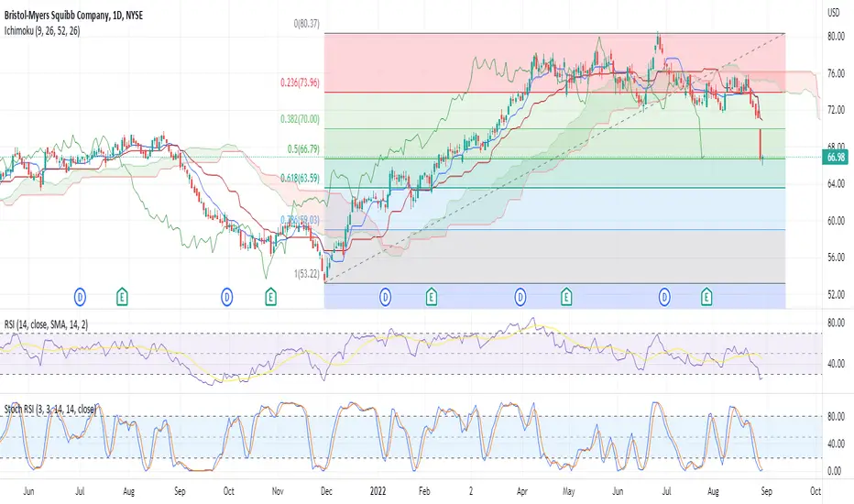
Task: Click the Apr label on time axis
Action: tap(521, 491)
